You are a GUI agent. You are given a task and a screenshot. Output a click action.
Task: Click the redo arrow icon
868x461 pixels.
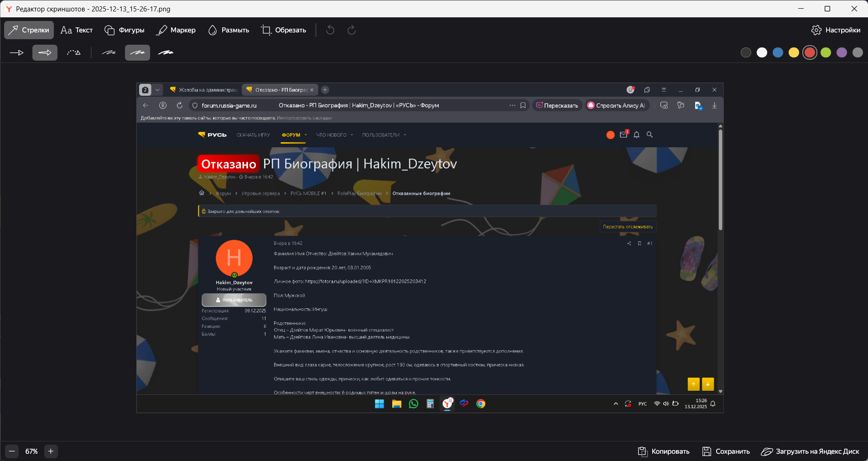pyautogui.click(x=351, y=30)
